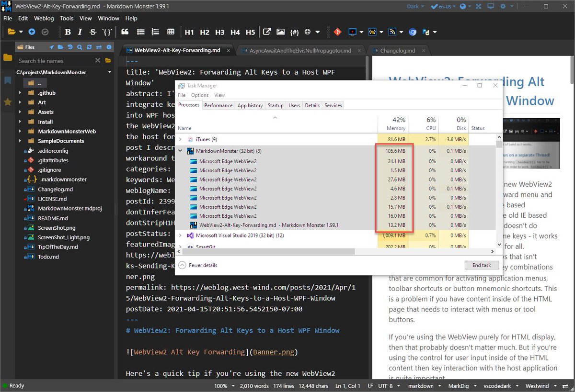Viewport: 575px width, 392px height.
Task: Expand the SampleDocuments folder
Action: [20, 141]
